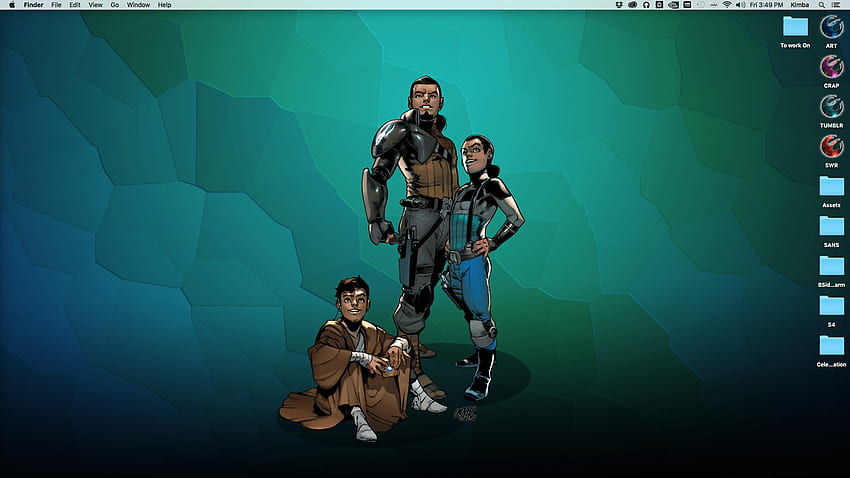Viewport: 850px width, 478px height.
Task: Open the Edit menu
Action: tap(75, 5)
